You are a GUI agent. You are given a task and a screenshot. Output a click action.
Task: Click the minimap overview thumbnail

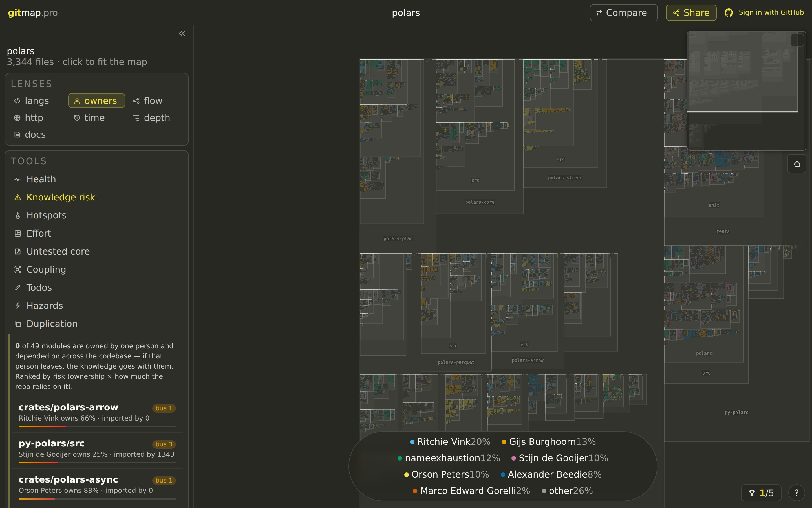[x=746, y=91]
